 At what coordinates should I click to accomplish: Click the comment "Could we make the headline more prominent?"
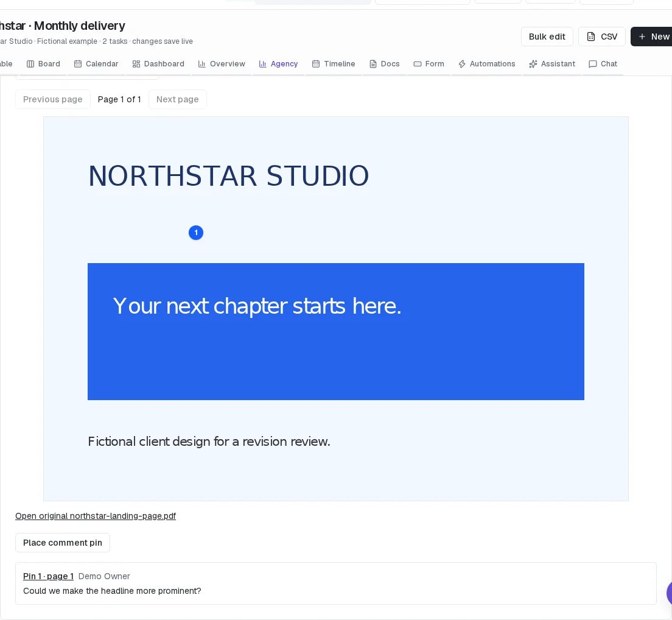(112, 591)
